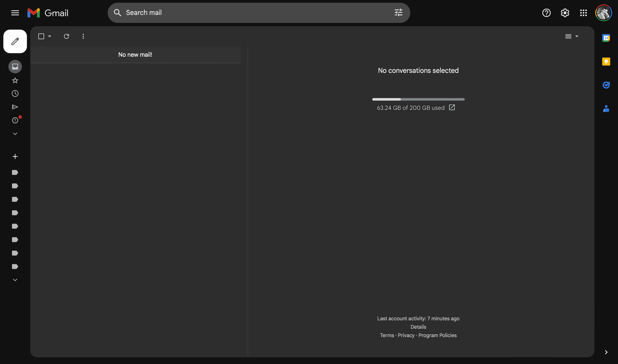Screen dimensions: 618x364
Task: Toggle split pane mode icon
Action: tap(568, 36)
